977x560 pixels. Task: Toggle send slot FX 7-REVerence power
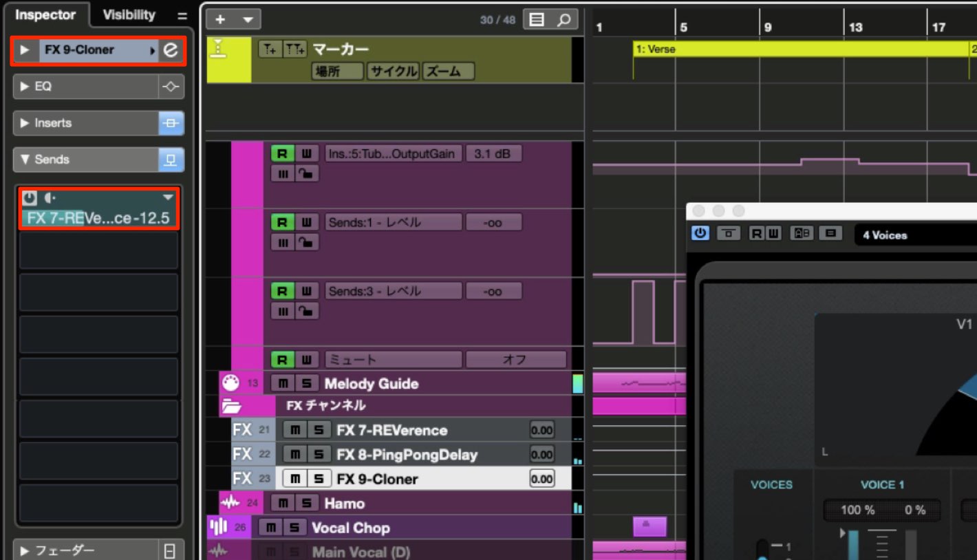[x=29, y=198]
